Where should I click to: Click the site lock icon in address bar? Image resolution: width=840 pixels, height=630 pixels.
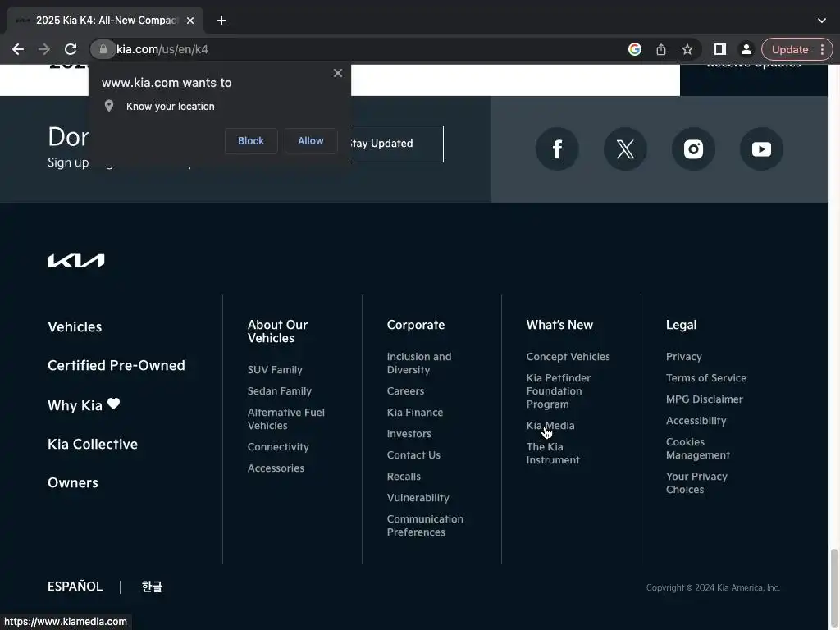click(x=103, y=49)
